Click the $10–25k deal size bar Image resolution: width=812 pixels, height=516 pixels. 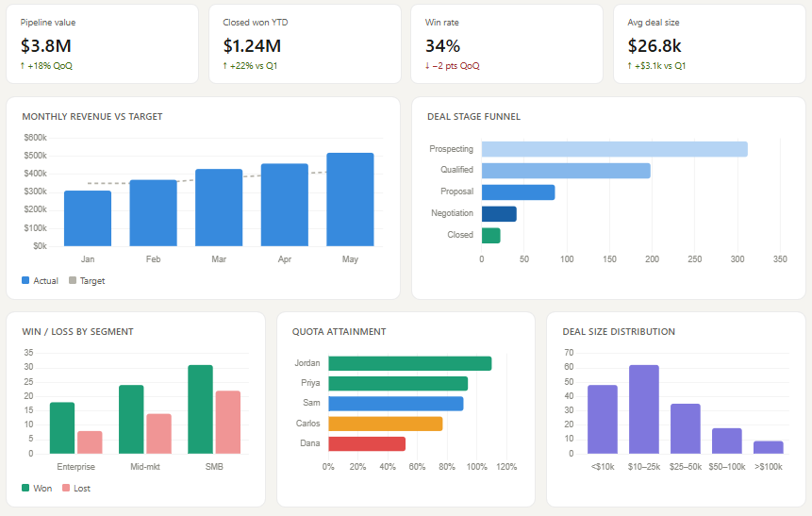[x=644, y=409]
